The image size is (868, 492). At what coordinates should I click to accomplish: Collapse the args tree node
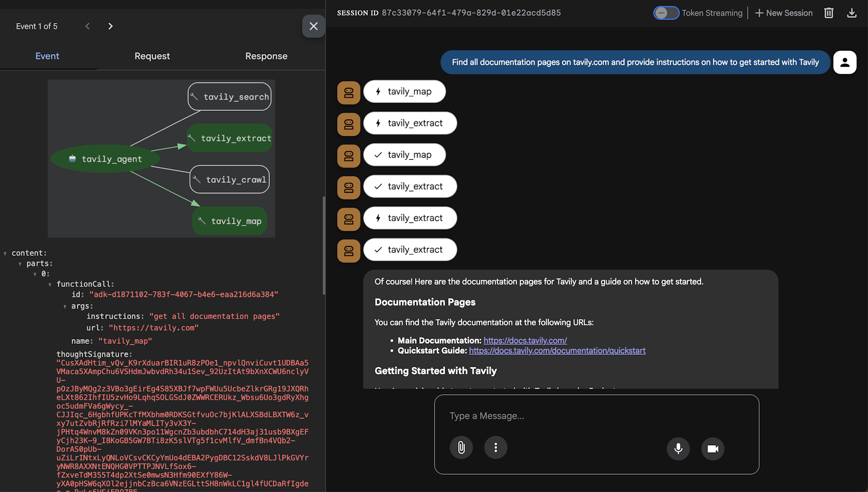(x=65, y=306)
